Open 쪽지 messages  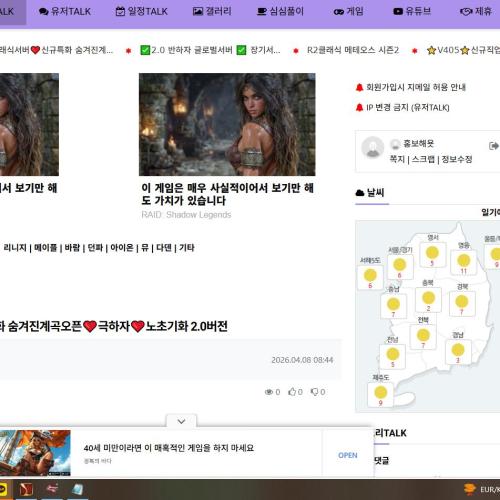tap(397, 159)
